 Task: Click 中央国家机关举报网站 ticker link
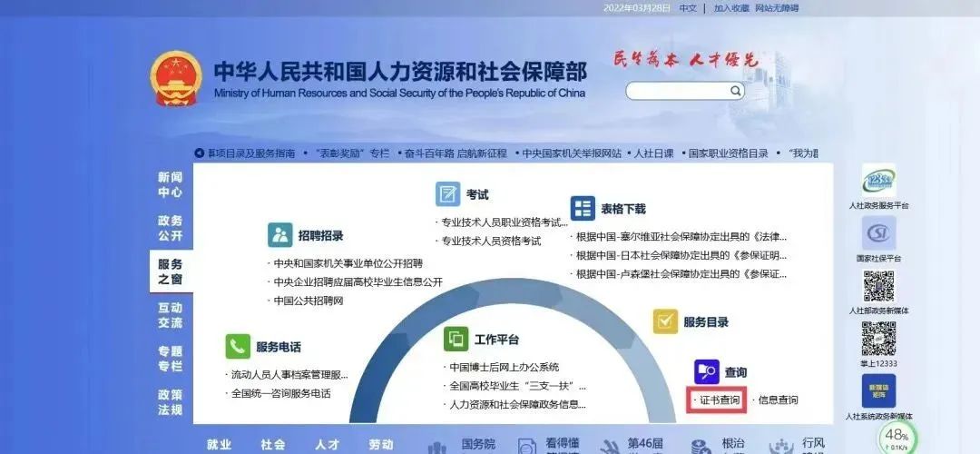click(x=572, y=153)
